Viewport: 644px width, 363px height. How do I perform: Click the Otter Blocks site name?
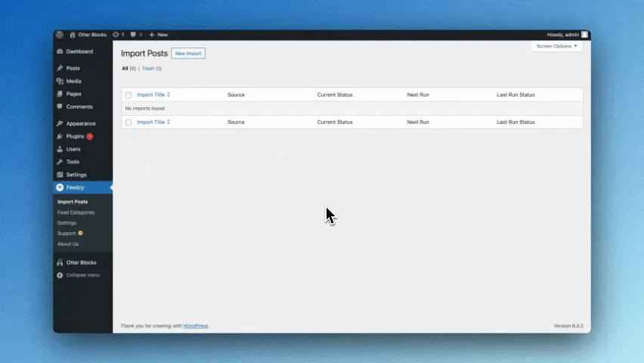point(92,35)
